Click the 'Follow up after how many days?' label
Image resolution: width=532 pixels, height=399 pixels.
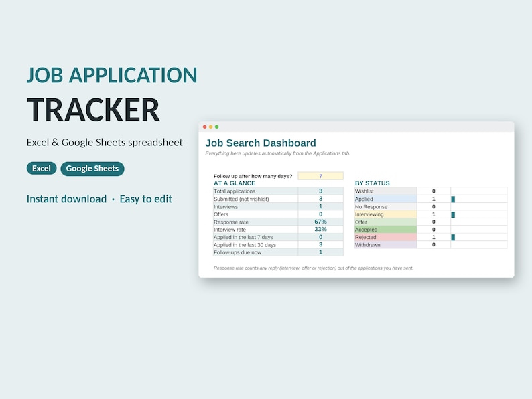pos(253,176)
